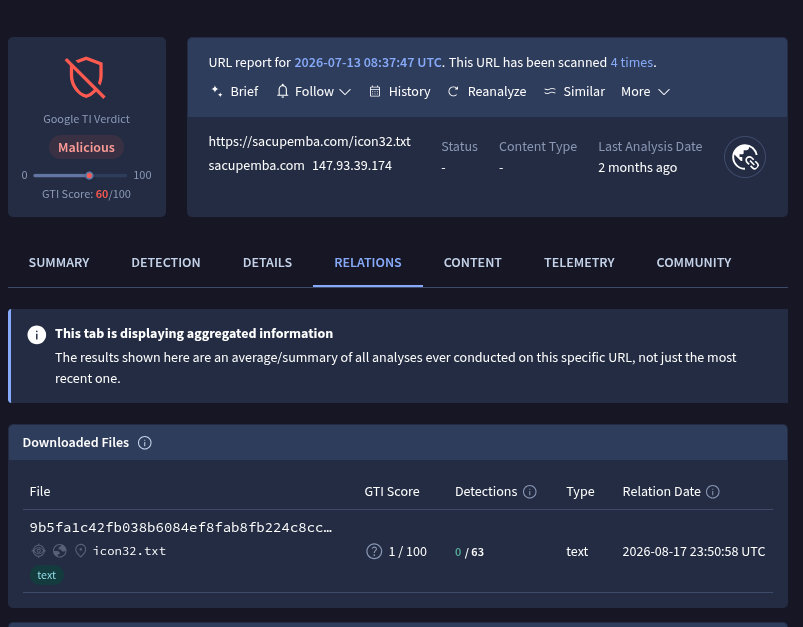The height and width of the screenshot is (627, 803).
Task: Select the RELATIONS tab
Action: coord(368,262)
